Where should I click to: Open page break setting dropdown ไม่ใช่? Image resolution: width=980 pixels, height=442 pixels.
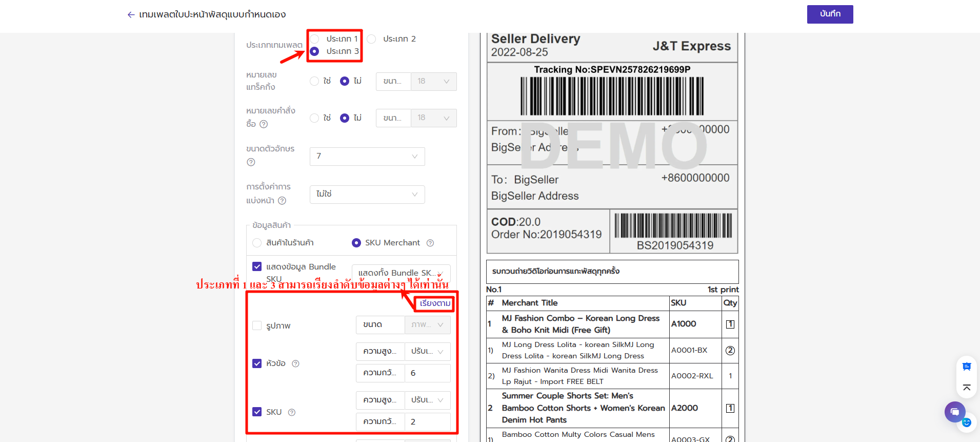point(367,195)
